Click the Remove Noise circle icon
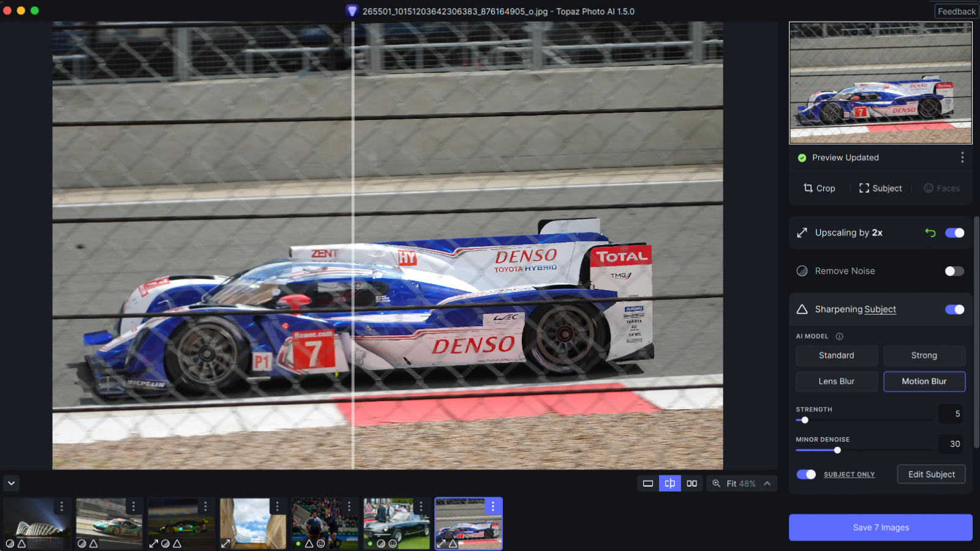The height and width of the screenshot is (551, 980). click(x=802, y=271)
